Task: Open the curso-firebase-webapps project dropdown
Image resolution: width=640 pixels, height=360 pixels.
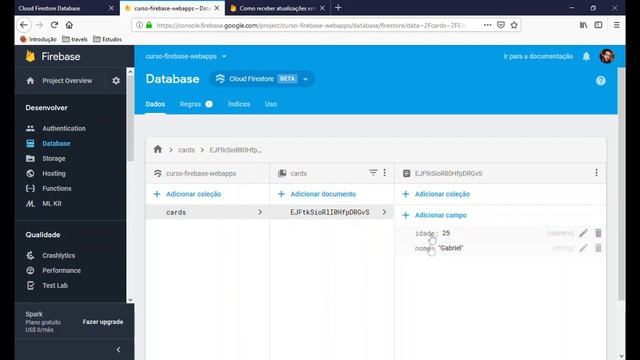Action: tap(186, 56)
